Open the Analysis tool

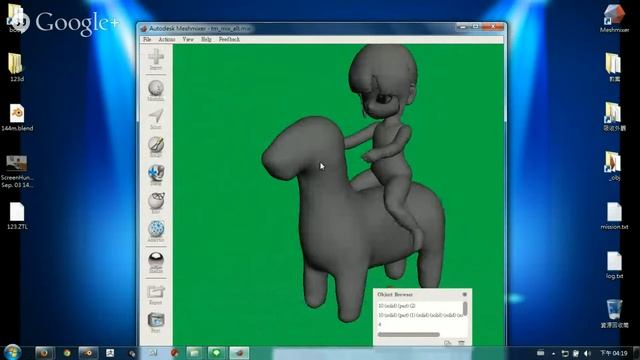[156, 231]
